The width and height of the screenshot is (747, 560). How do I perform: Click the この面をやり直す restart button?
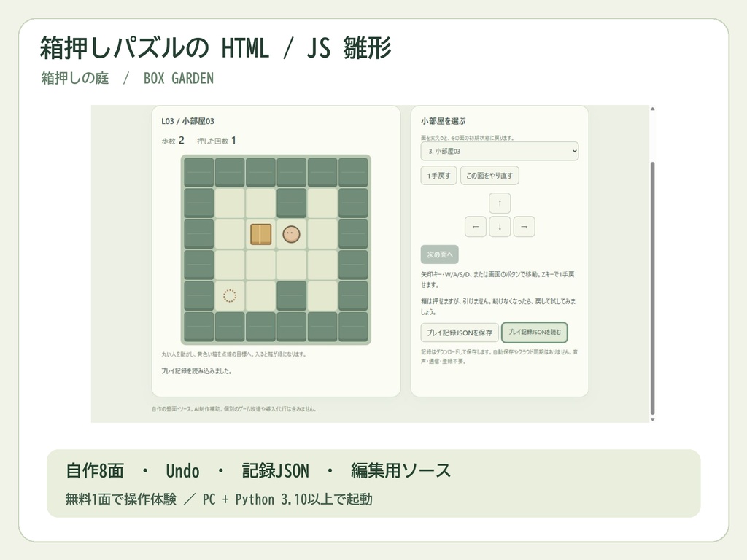point(489,175)
